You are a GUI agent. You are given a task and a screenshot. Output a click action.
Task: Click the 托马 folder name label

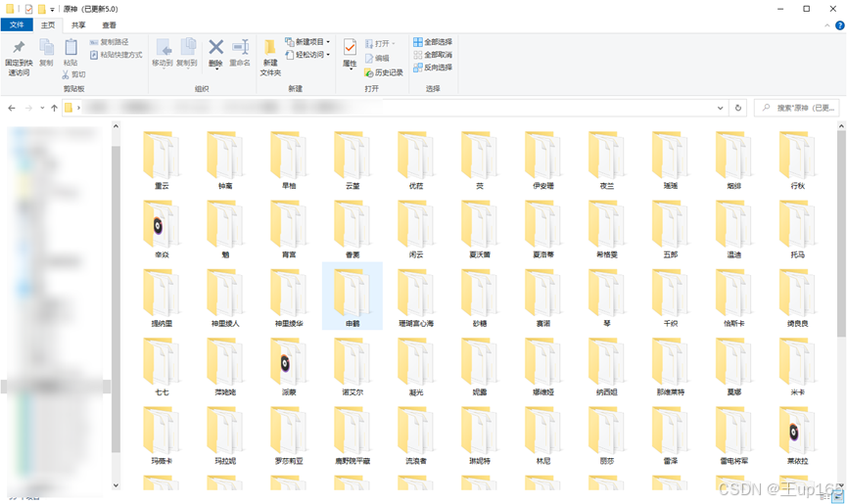point(798,254)
